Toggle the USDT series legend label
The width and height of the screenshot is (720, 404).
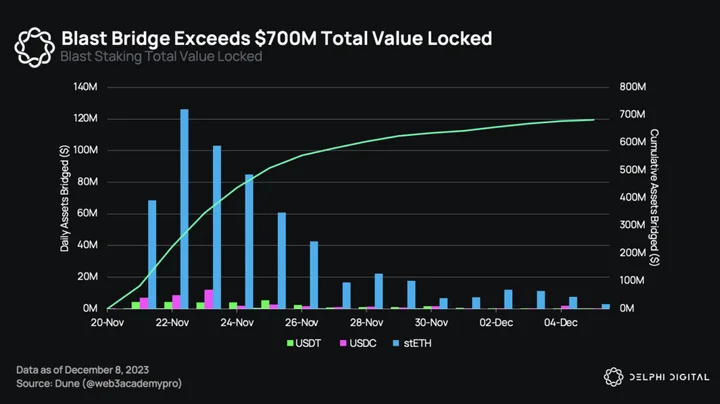point(308,343)
